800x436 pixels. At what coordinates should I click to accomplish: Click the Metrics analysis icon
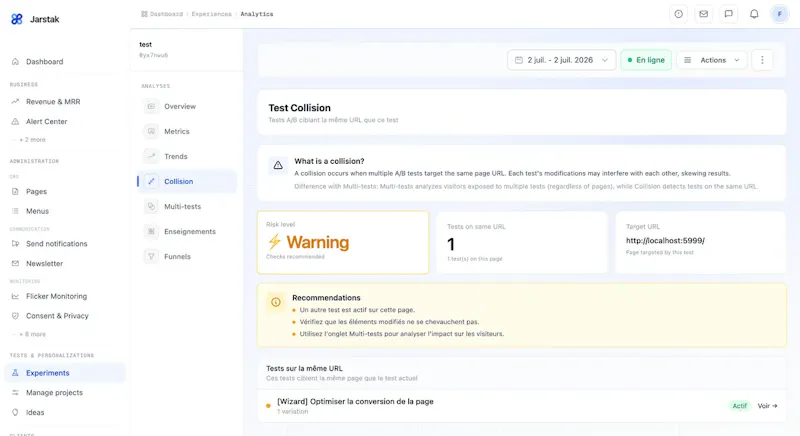tap(151, 131)
